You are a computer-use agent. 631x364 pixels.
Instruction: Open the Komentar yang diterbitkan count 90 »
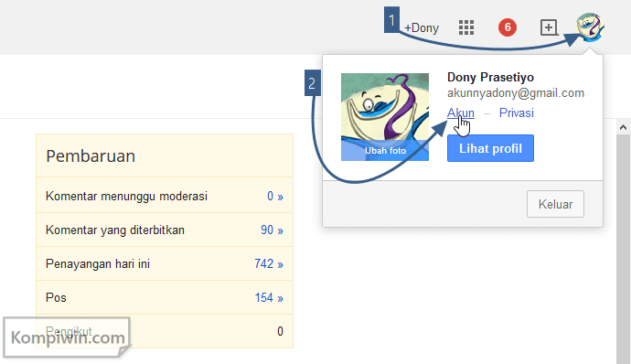pyautogui.click(x=272, y=230)
